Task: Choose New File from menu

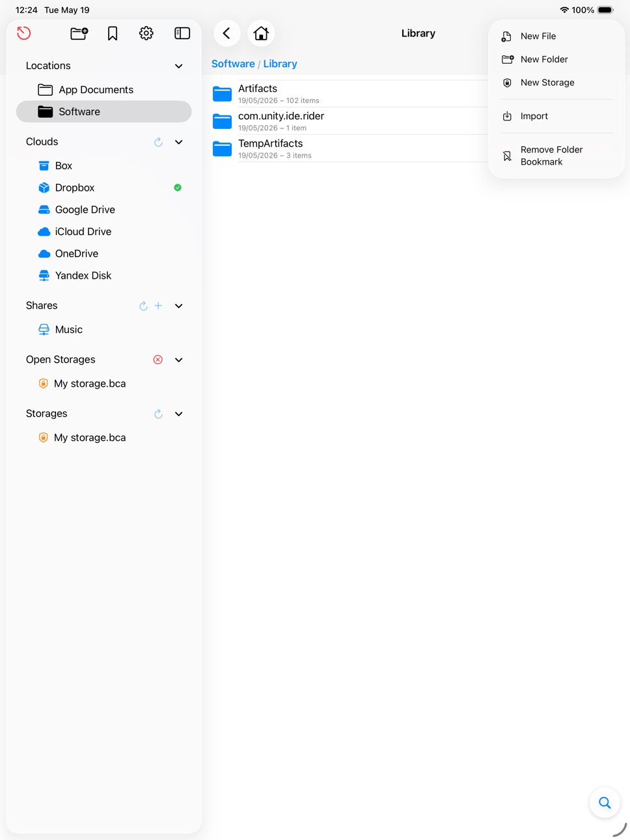Action: (556, 36)
